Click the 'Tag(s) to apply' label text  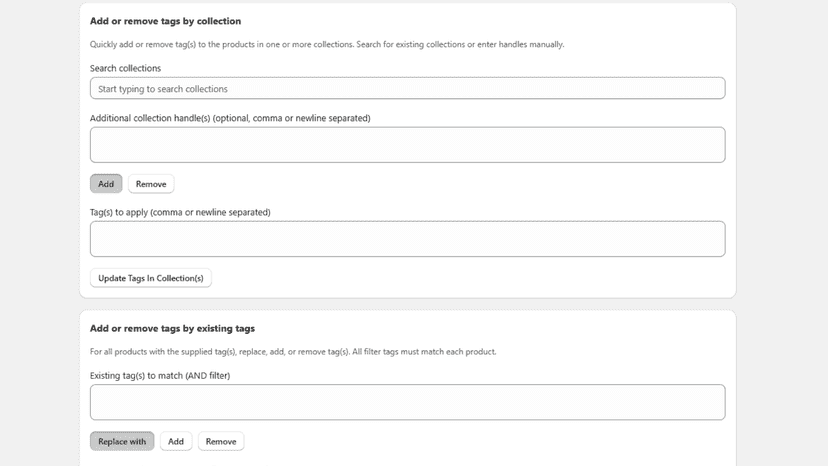coord(180,212)
